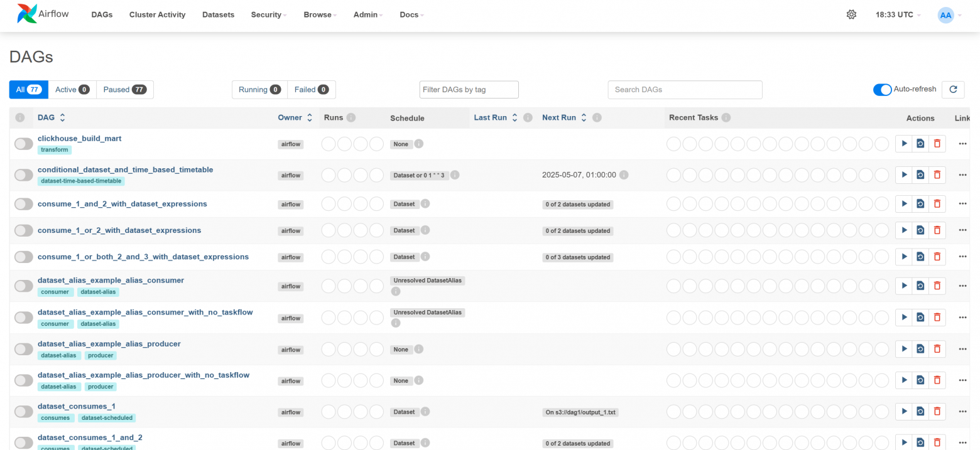Screen dimensions: 980x450
Task: Filter DAGs by Failed status
Action: [312, 90]
